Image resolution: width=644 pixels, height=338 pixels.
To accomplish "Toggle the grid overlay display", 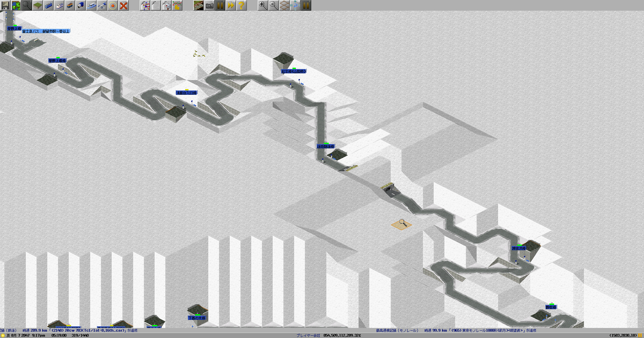I will coord(284,5).
